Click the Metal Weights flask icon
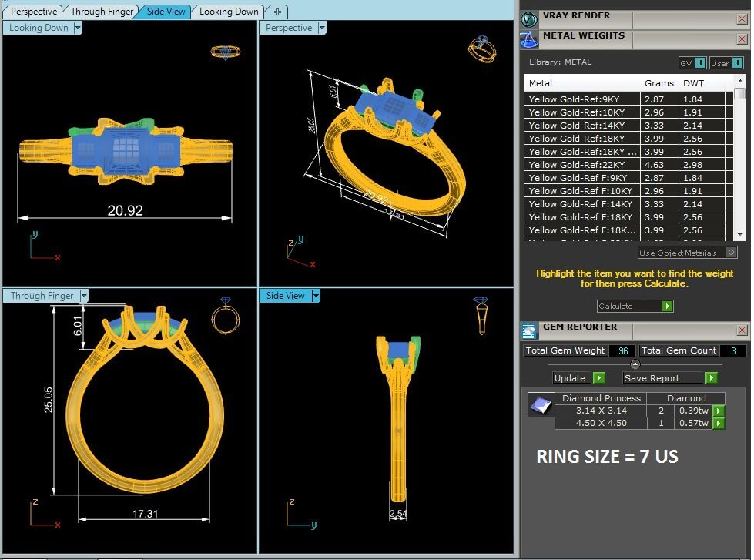754x560 pixels. coord(529,39)
